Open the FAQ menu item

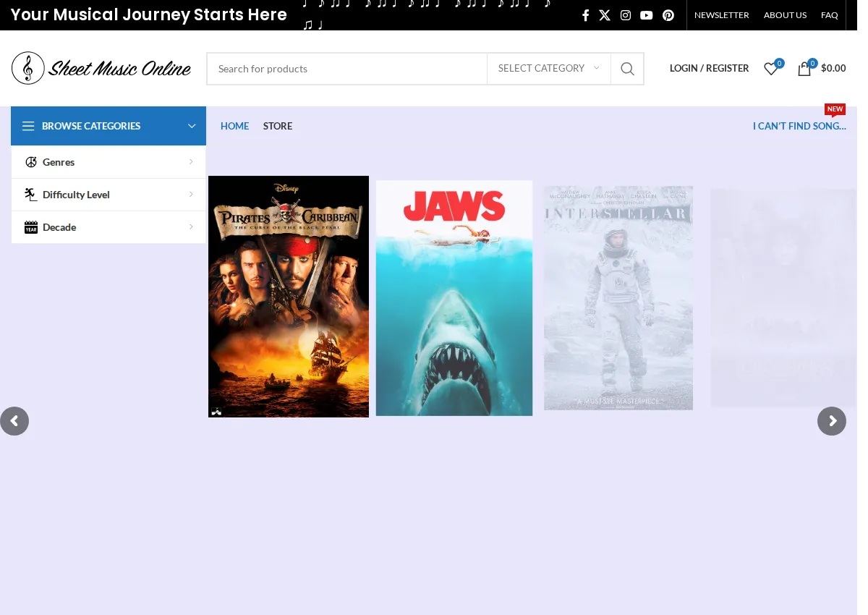(830, 15)
